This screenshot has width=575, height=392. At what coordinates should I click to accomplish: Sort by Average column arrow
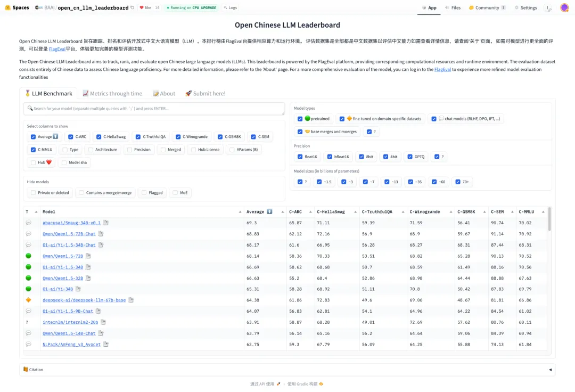282,212
